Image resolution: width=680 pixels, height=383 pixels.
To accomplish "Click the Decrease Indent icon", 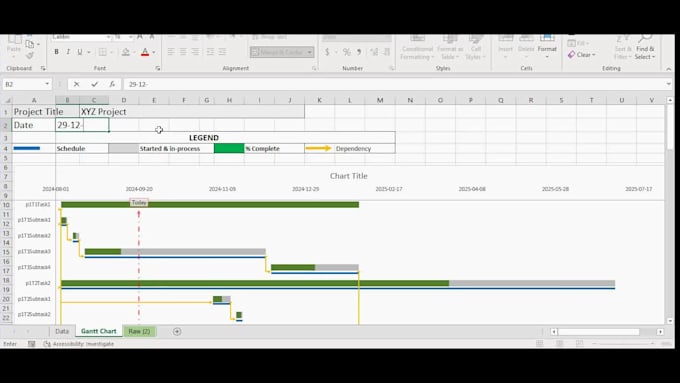I will (x=210, y=52).
